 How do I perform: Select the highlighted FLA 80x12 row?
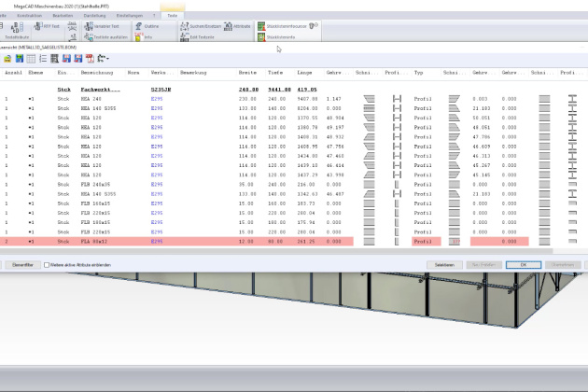187,241
